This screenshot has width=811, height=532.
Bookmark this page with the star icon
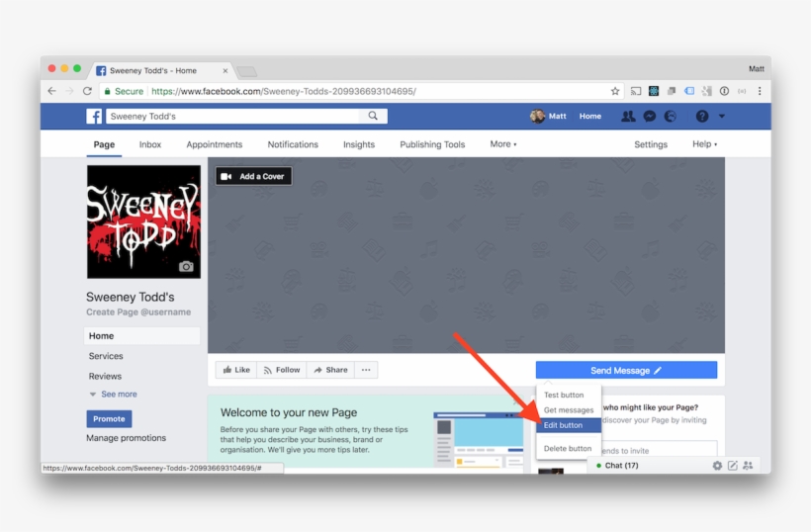click(x=615, y=92)
